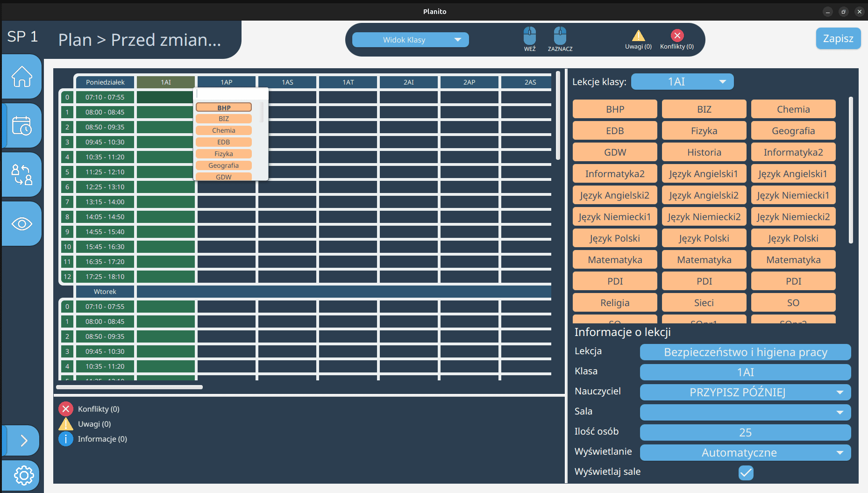Click the Wtorek day header
The image size is (868, 493).
pos(105,292)
